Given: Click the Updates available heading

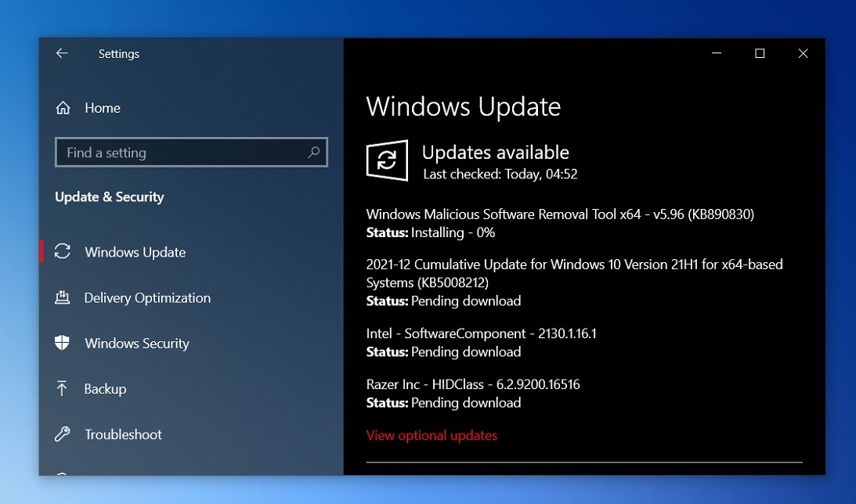Looking at the screenshot, I should 496,152.
